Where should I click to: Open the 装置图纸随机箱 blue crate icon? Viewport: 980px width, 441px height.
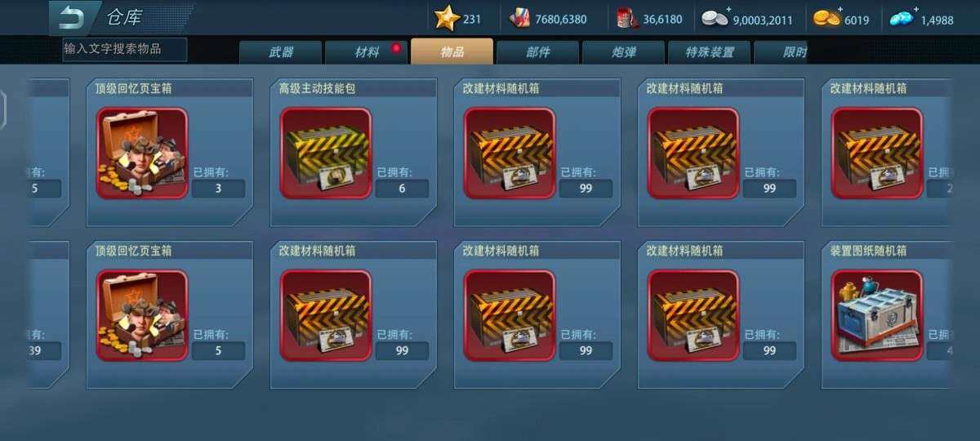click(877, 316)
